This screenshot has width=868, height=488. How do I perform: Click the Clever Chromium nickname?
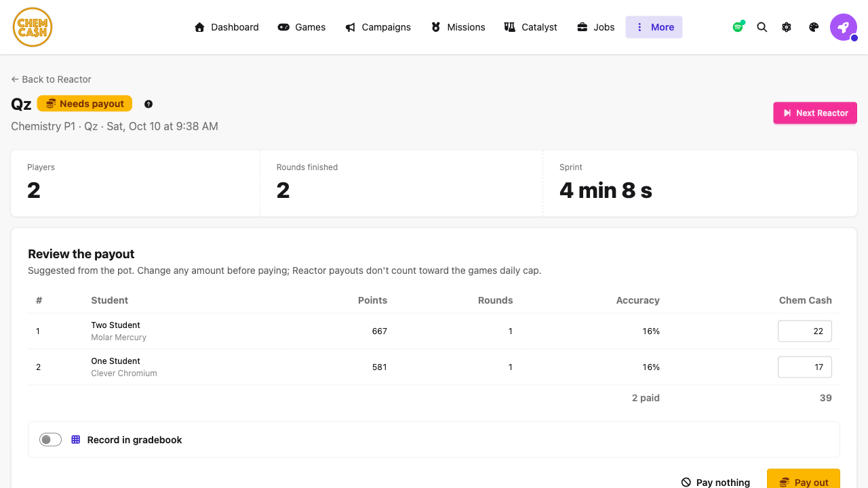(x=124, y=373)
